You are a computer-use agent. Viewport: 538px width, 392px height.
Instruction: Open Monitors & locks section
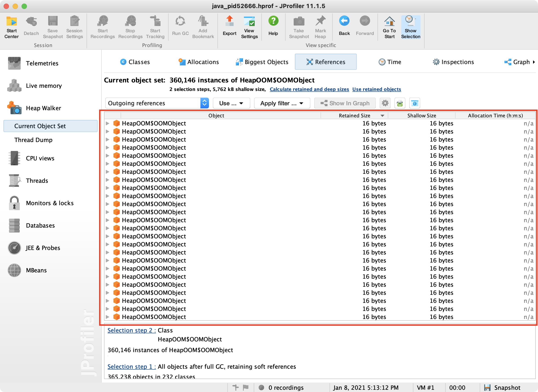tap(41, 203)
